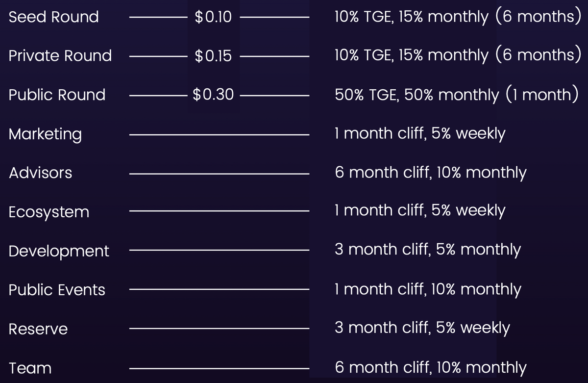Select the Ecosystem label
The height and width of the screenshot is (383, 588).
[49, 212]
